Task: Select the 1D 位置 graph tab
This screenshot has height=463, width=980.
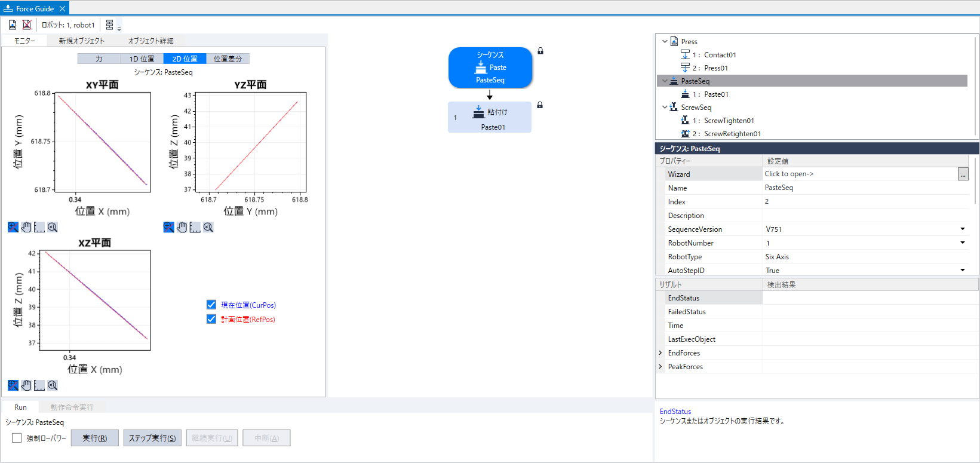Action: [x=142, y=59]
